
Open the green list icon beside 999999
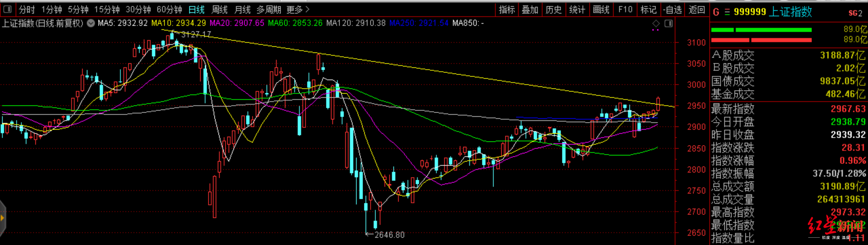pos(727,12)
